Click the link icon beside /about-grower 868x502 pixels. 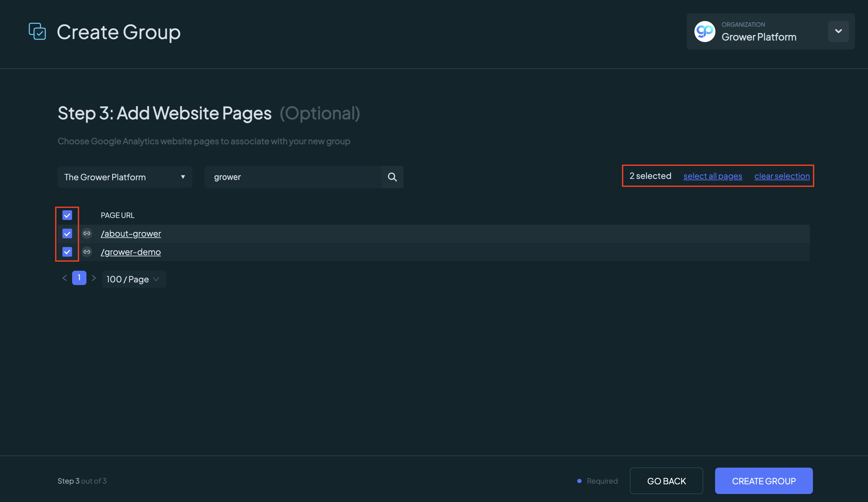click(x=87, y=233)
